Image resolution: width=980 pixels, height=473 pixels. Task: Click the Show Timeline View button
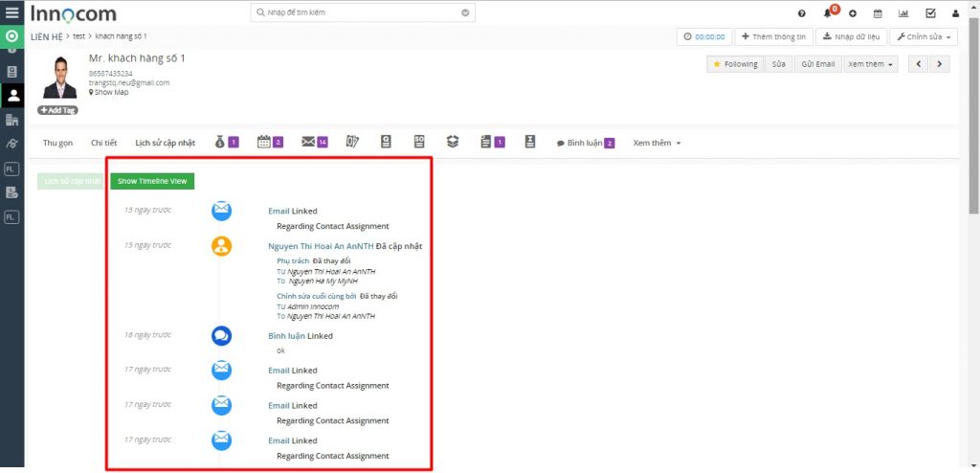[152, 181]
